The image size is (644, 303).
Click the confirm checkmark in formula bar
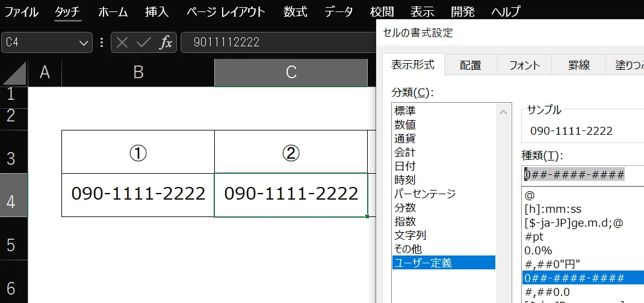[143, 42]
